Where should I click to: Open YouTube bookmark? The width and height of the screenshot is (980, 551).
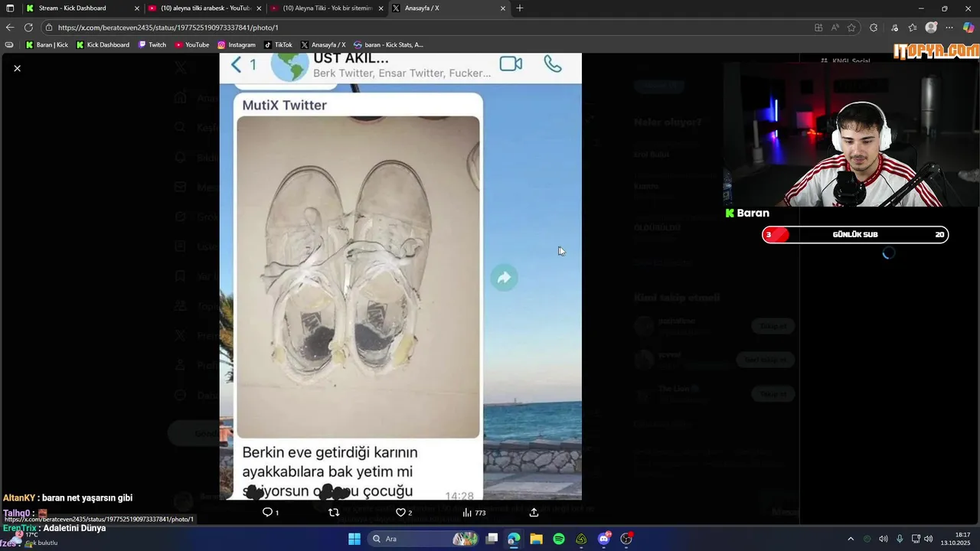pos(191,44)
